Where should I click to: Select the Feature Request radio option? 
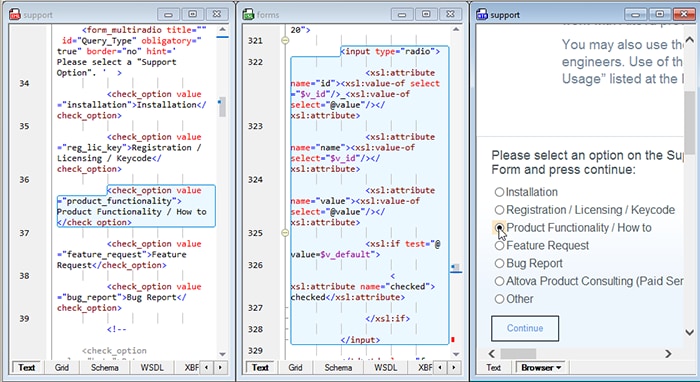coord(499,245)
